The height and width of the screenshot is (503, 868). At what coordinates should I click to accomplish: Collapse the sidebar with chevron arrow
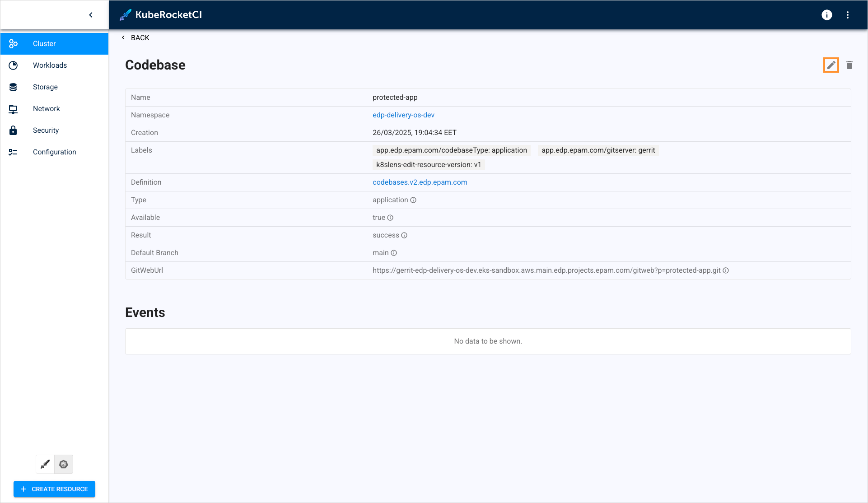tap(91, 15)
